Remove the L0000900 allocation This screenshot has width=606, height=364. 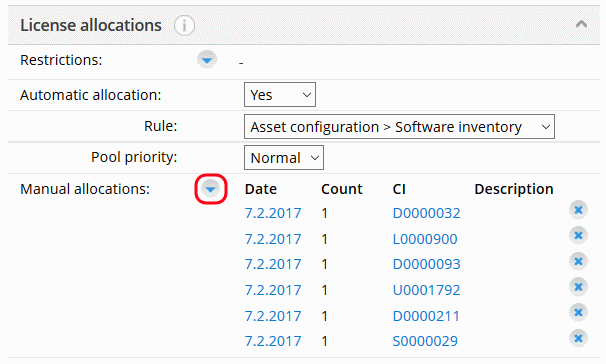(578, 235)
